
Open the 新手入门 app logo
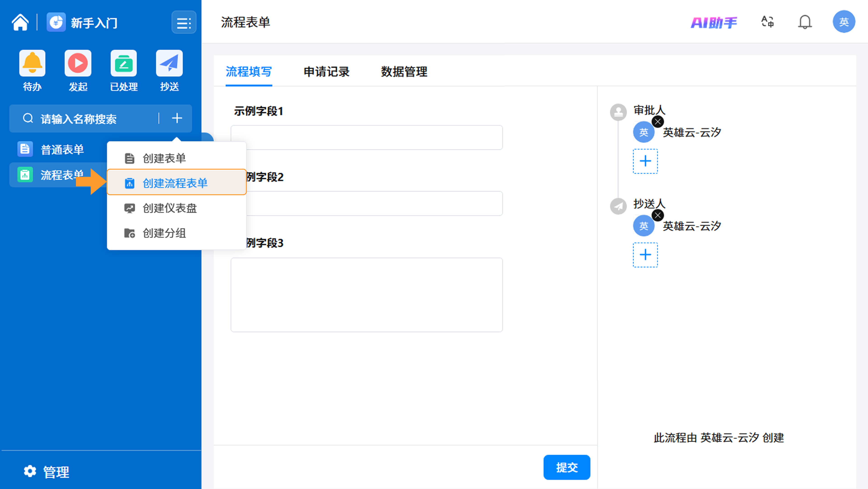[56, 22]
